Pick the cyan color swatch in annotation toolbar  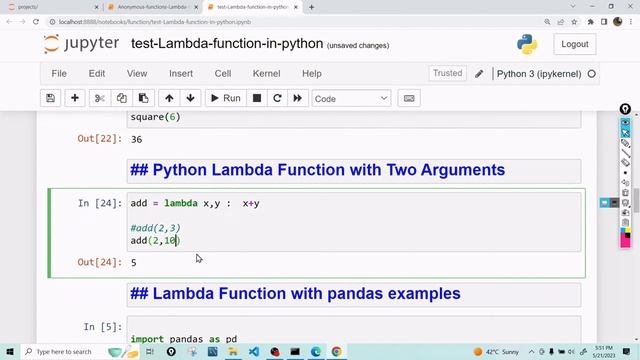[622, 231]
